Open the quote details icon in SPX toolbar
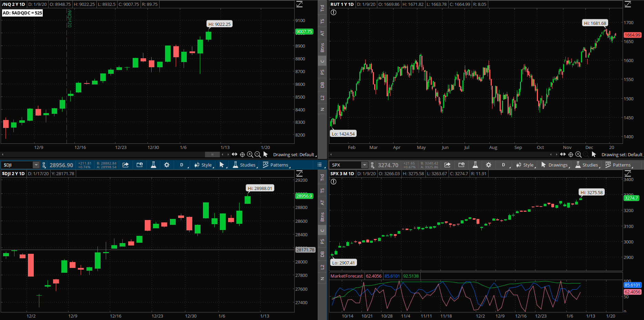 tap(461, 165)
